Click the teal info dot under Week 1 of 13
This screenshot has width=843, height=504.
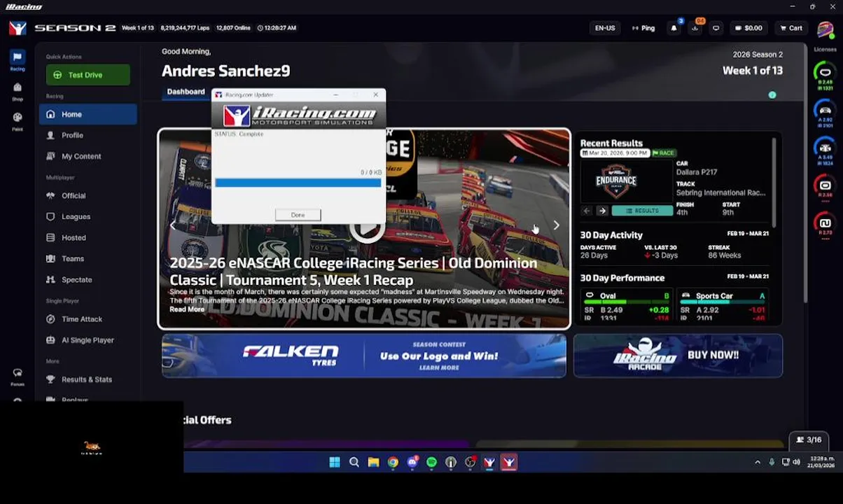click(772, 94)
